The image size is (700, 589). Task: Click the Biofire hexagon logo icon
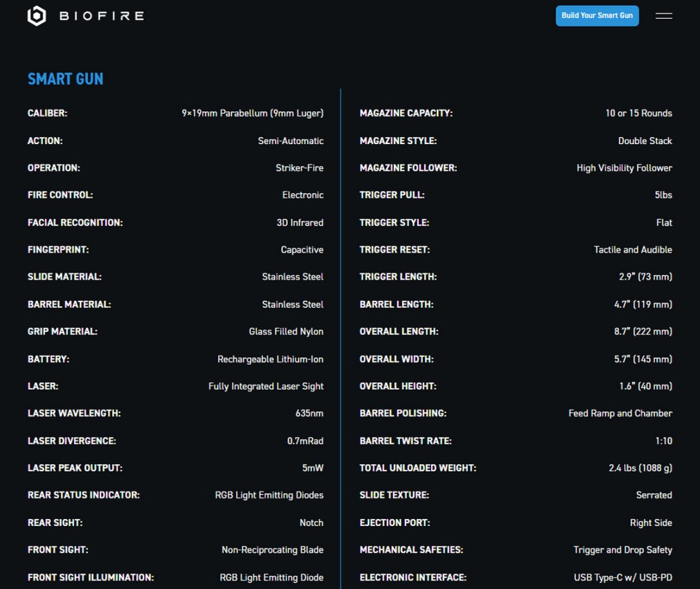click(37, 16)
